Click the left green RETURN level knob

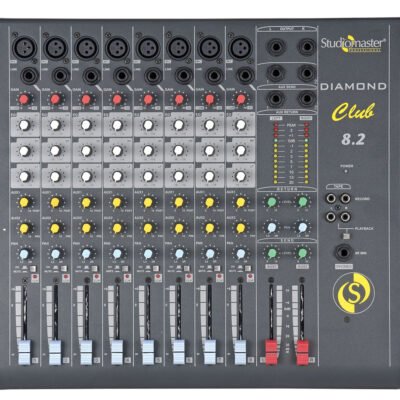tap(272, 202)
